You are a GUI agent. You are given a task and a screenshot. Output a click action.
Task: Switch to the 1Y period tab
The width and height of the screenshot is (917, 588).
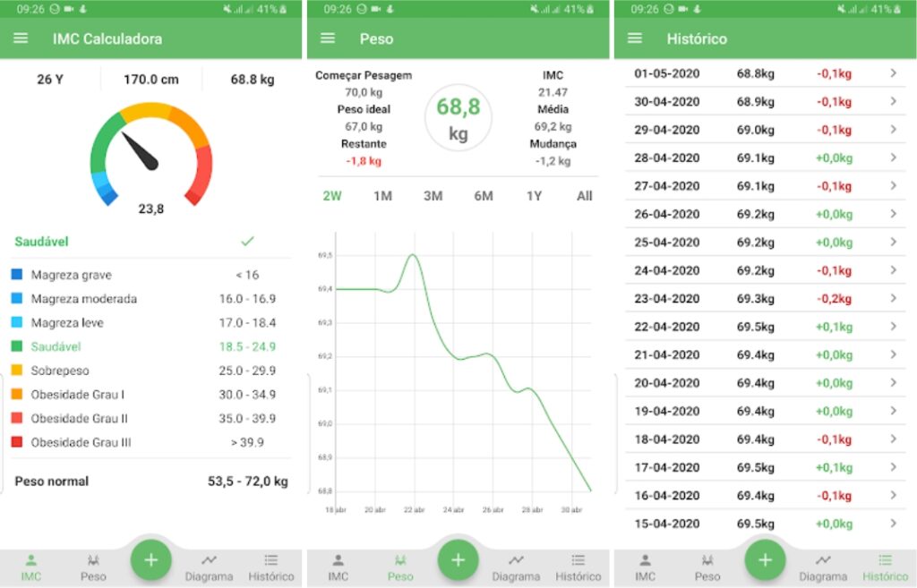[533, 196]
